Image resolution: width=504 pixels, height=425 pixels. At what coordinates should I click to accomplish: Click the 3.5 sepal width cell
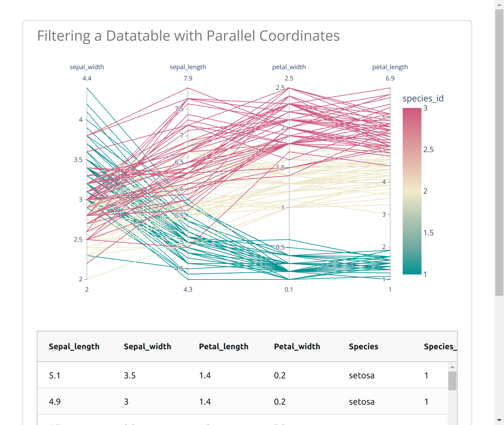pyautogui.click(x=130, y=375)
